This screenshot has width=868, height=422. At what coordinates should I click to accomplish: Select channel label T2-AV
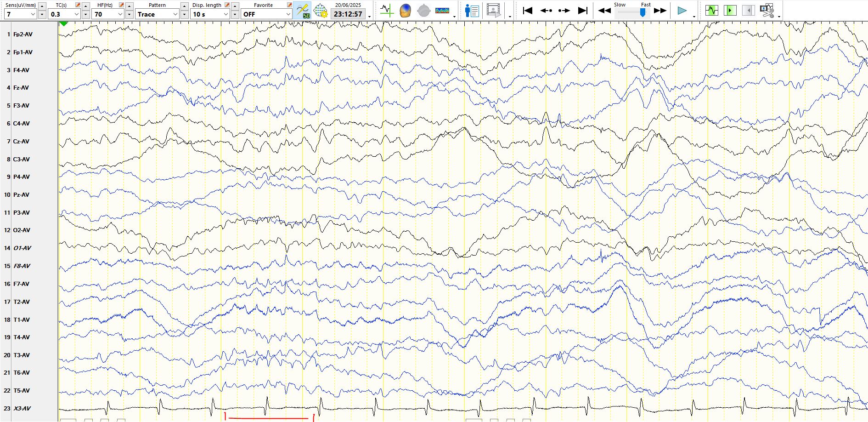(21, 302)
